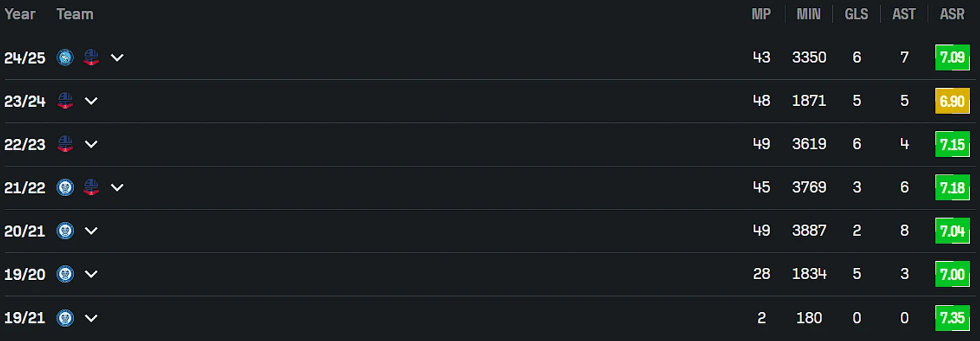980x341 pixels.
Task: Expand the 19/20 season row chevron
Action: (91, 274)
